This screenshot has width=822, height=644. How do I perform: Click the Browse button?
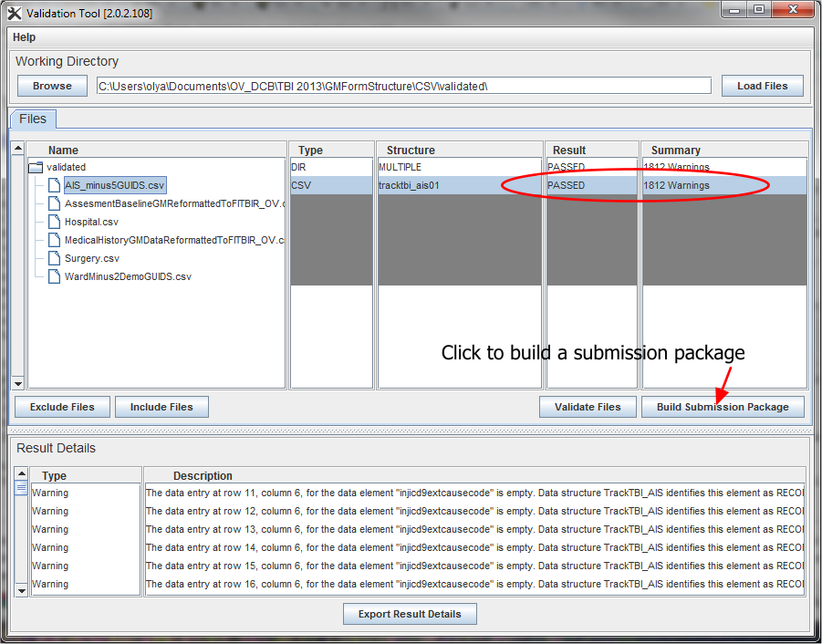tap(52, 86)
